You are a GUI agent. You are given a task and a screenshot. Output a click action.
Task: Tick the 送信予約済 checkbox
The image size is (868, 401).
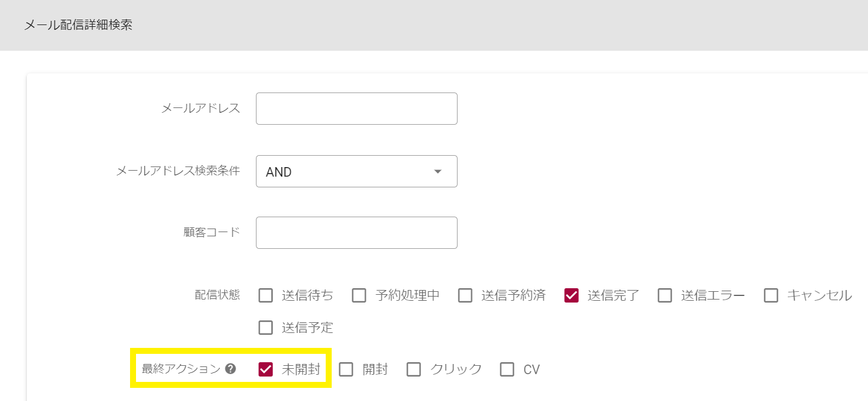(x=465, y=295)
